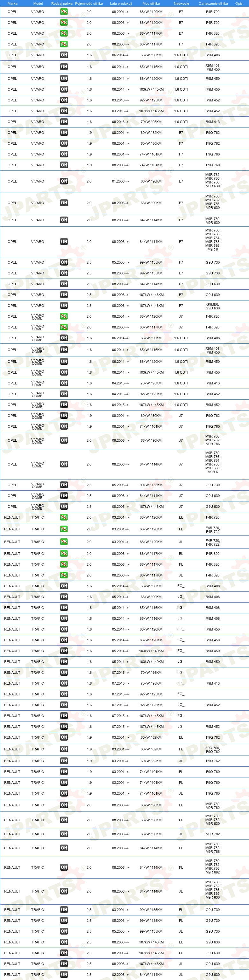
Task: Click 'J7' in Vivaro Combi F4R 820 row
Action: (x=181, y=327)
